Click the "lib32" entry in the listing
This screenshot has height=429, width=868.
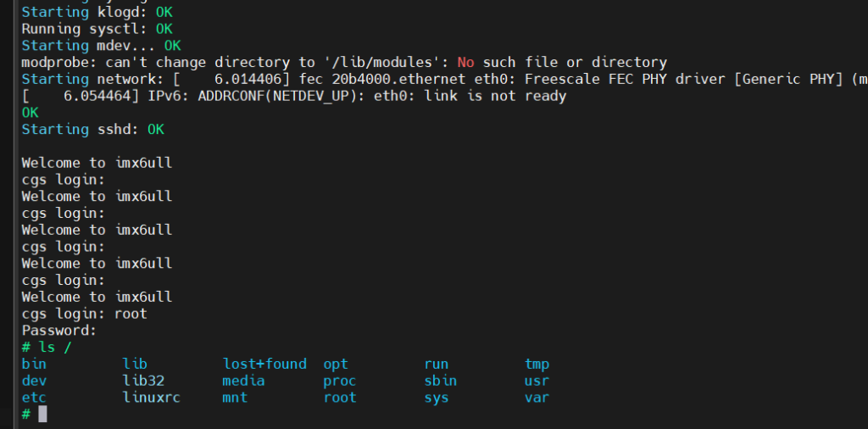143,381
